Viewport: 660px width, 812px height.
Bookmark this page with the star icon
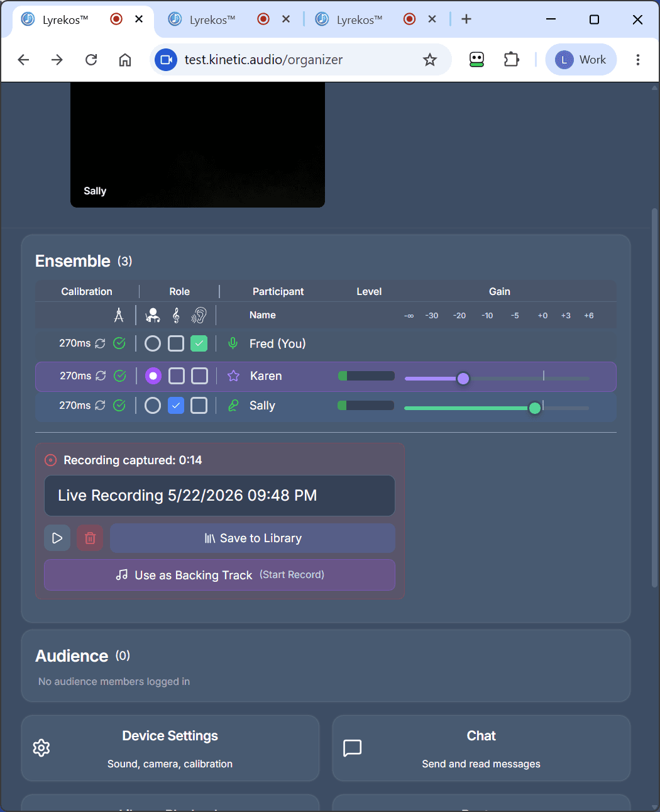pyautogui.click(x=430, y=60)
